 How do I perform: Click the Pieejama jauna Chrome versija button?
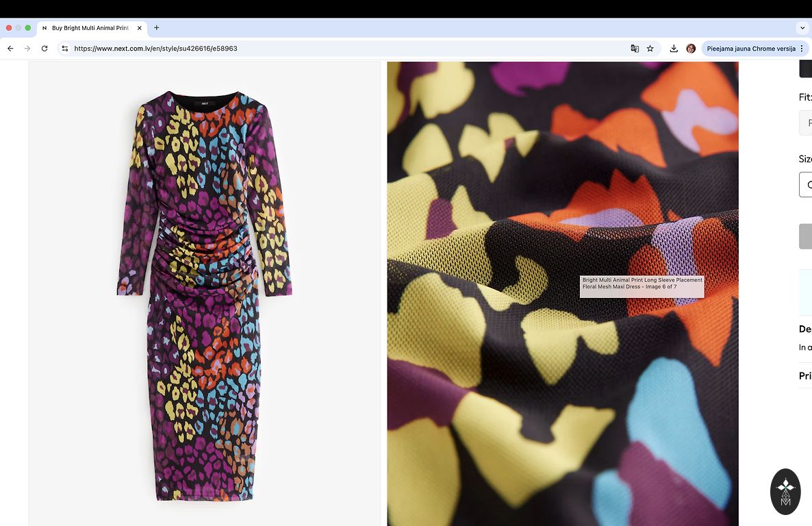[750, 49]
